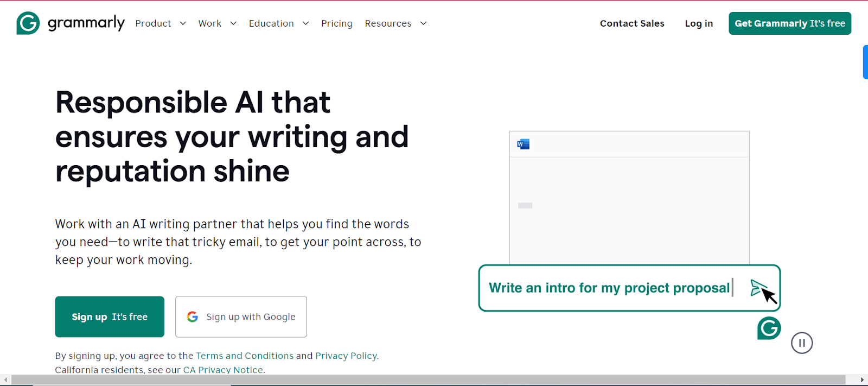Click the blue tab on right edge

pos(865,62)
